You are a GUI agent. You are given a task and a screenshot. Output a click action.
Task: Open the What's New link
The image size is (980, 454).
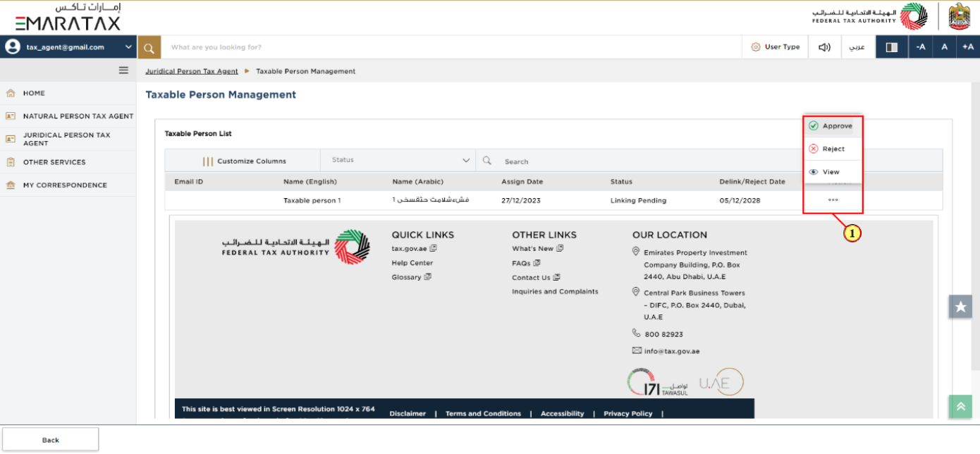(x=533, y=249)
